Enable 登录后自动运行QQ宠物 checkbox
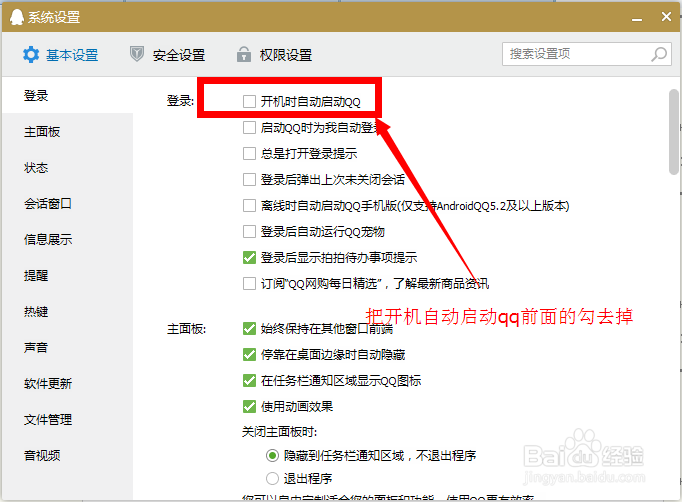The width and height of the screenshot is (682, 502). [x=249, y=231]
